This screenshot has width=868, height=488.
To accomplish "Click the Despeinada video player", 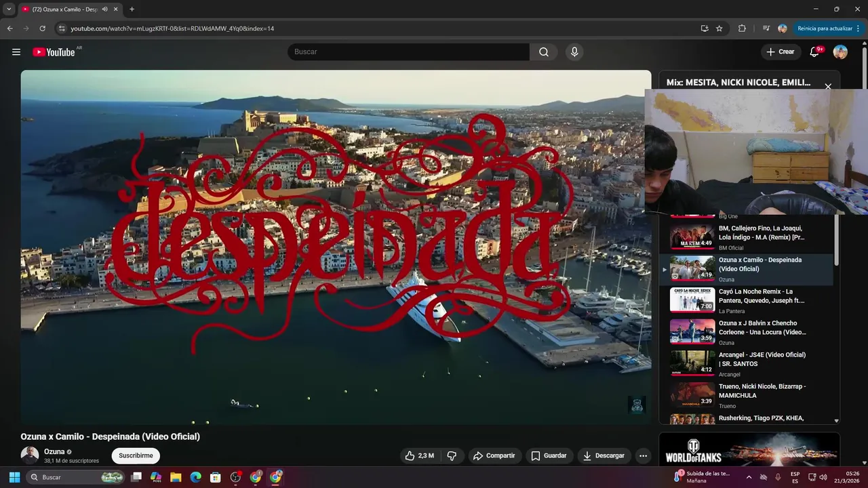I will (336, 247).
